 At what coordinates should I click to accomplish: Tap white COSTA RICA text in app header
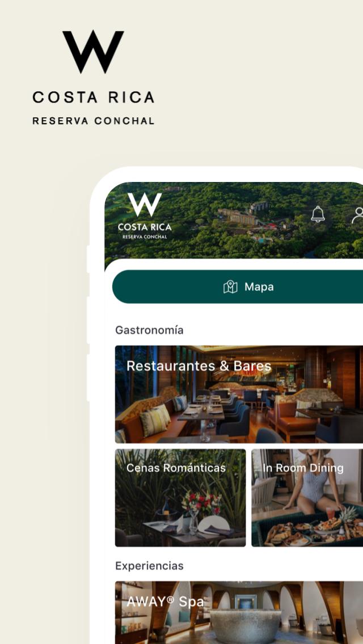[144, 227]
